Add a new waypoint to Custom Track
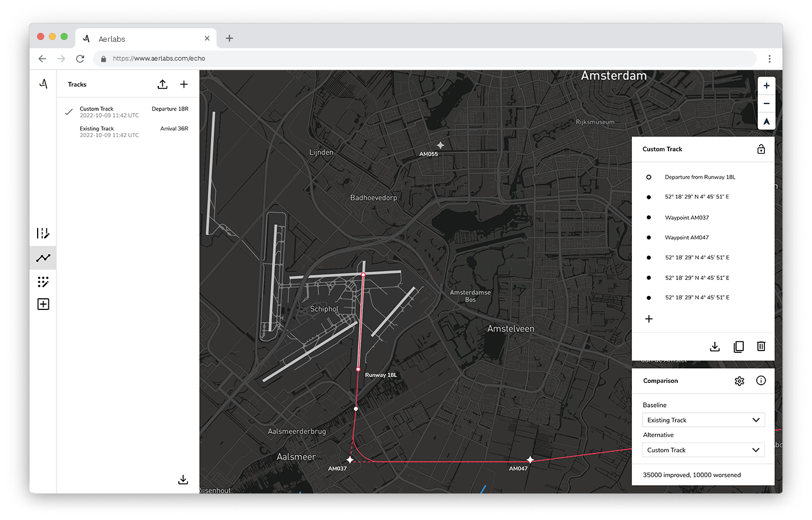Viewport: 812px width, 520px height. (648, 319)
